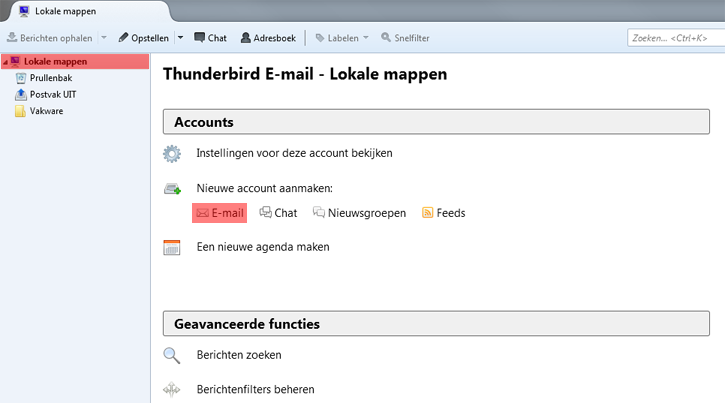The height and width of the screenshot is (403, 725).
Task: Click the Adresboek person icon
Action: [x=246, y=37]
